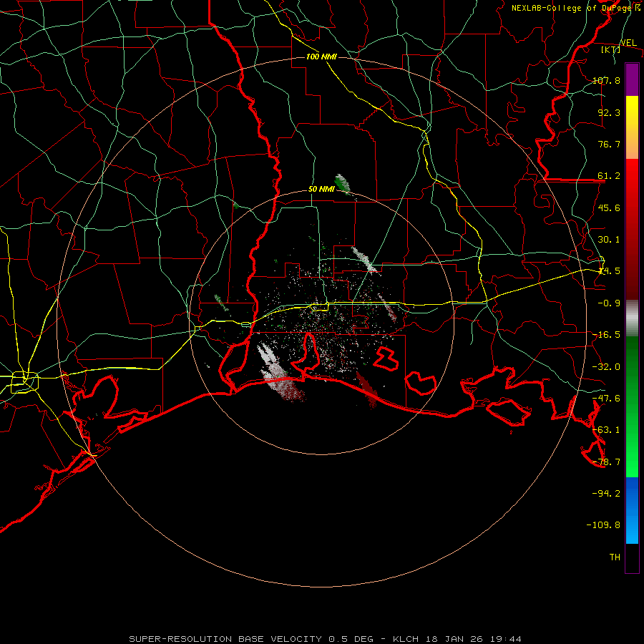Click the 45.6 velocity scale value
Image resolution: width=644 pixels, height=644 pixels.
click(609, 208)
